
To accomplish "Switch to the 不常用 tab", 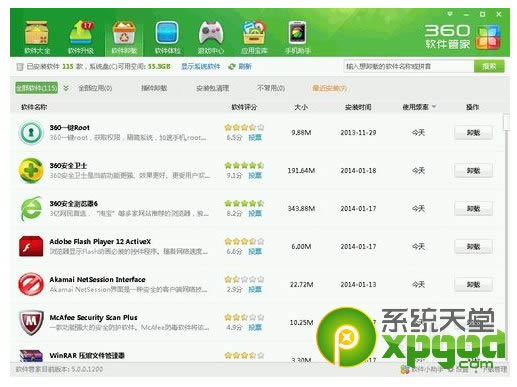I will click(x=271, y=88).
